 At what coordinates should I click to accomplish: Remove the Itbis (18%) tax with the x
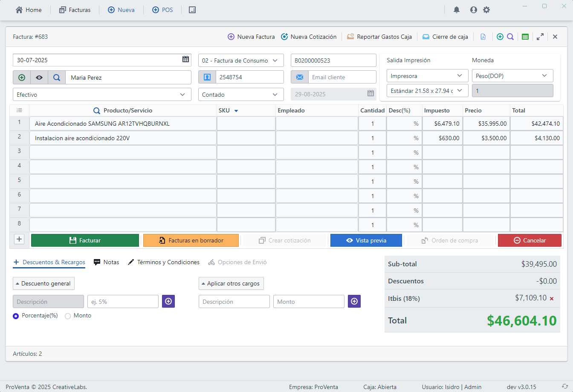pos(552,299)
